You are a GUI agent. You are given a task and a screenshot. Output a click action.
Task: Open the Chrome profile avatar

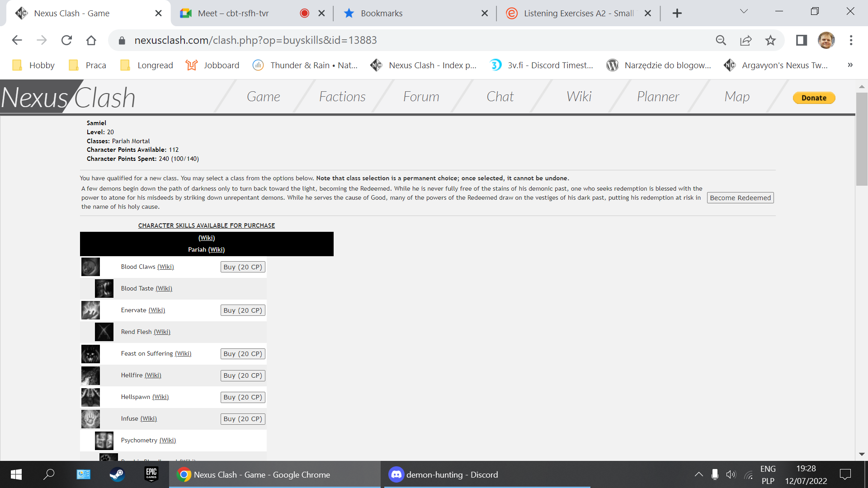826,40
